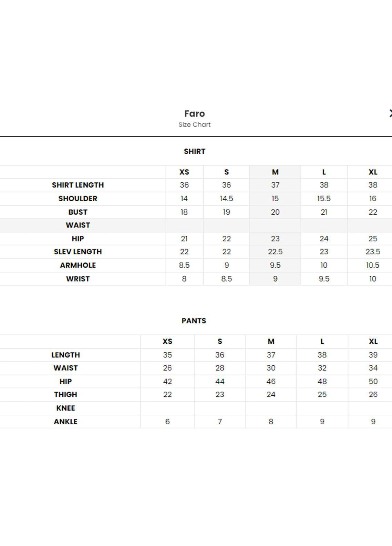This screenshot has width=392, height=546.
Task: Select the pants THIGH row label
Action: tap(65, 395)
